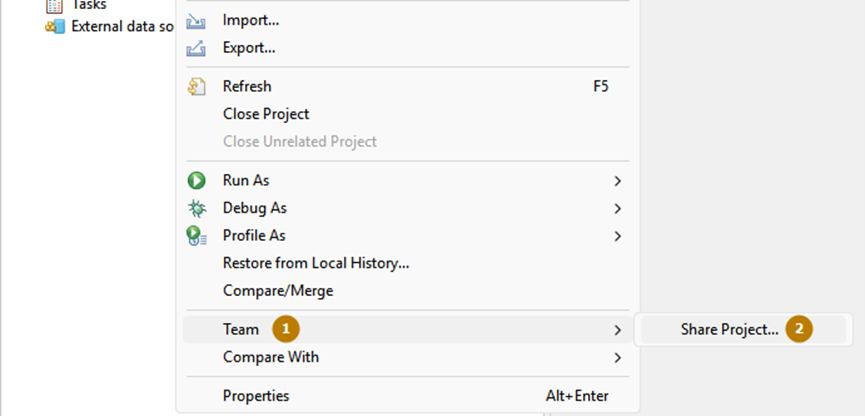Click the Profile As icon

click(x=197, y=236)
